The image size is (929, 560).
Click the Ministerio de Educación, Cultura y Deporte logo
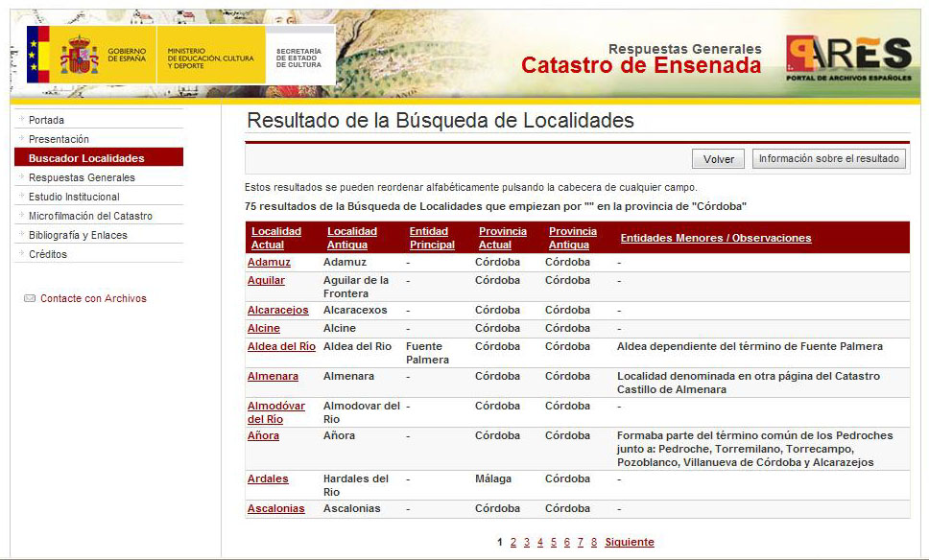click(x=210, y=55)
